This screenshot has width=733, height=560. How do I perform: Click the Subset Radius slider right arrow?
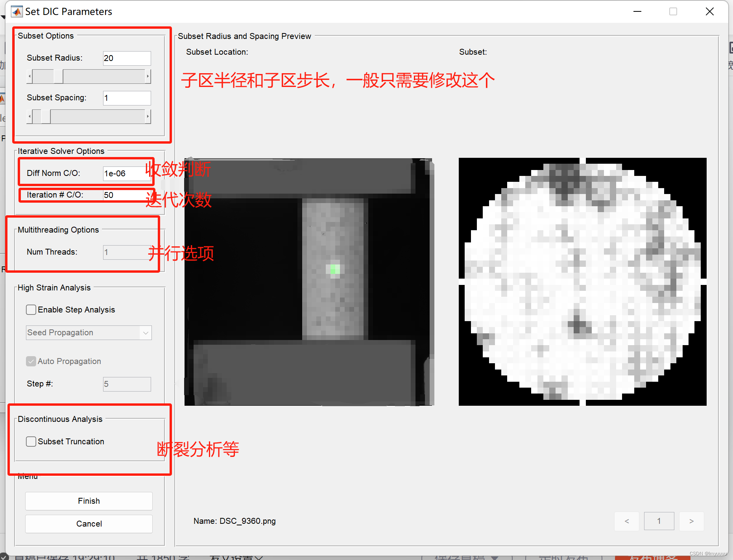pos(148,76)
